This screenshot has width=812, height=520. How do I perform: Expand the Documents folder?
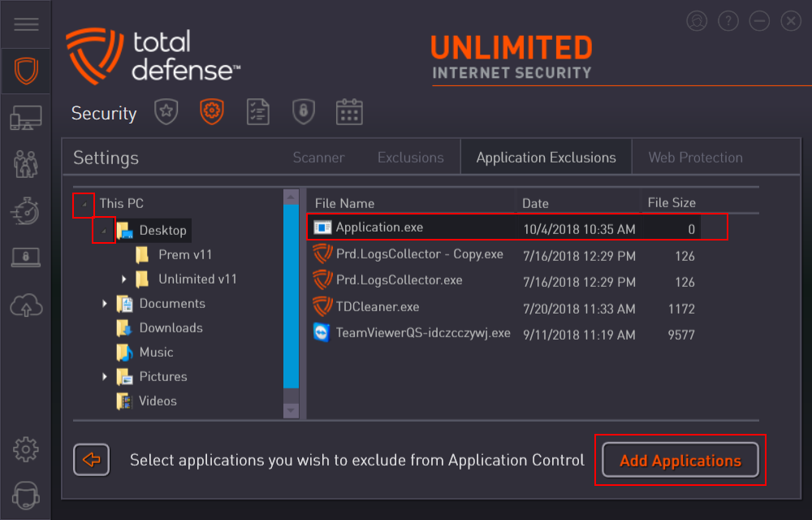[x=104, y=304]
